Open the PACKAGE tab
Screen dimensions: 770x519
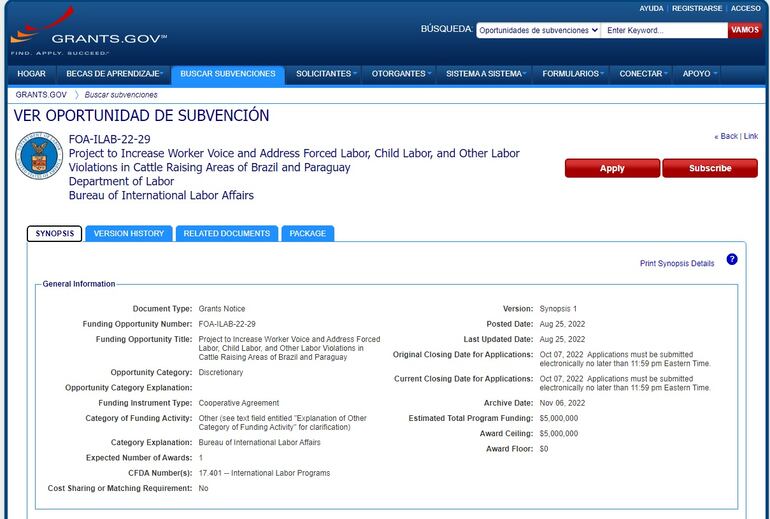[x=307, y=233]
